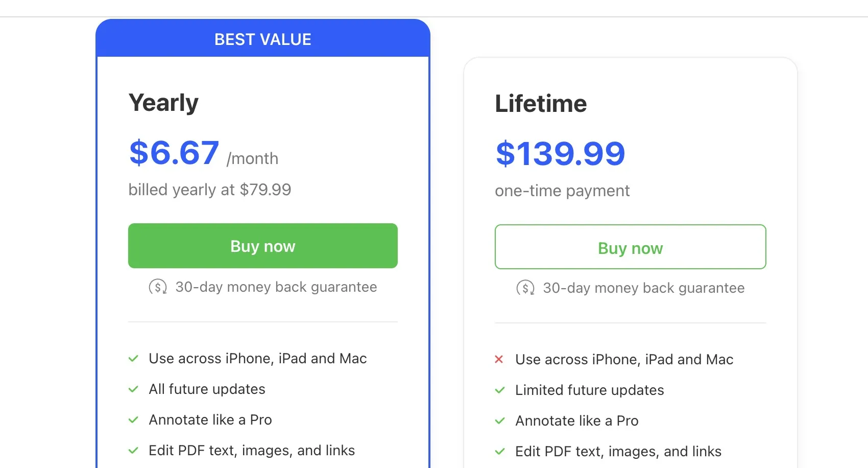Click Yearly 'Annotate like a Pro' checkmark
Viewport: 868px width, 468px height.
133,420
